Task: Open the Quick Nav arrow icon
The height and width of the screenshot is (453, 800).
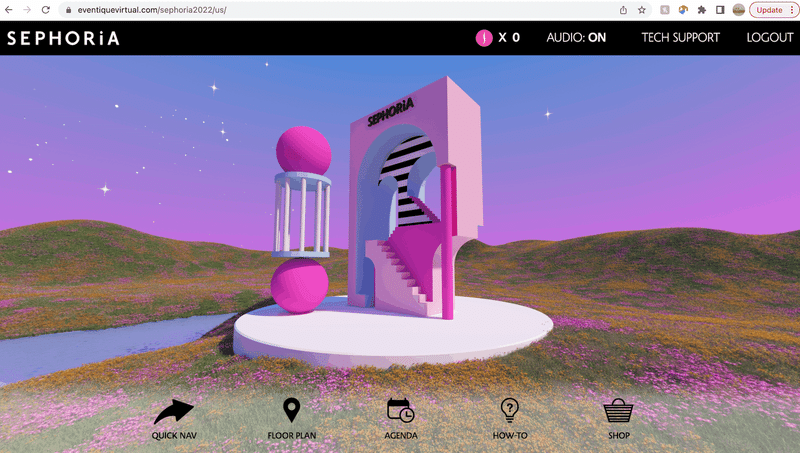Action: point(174,412)
